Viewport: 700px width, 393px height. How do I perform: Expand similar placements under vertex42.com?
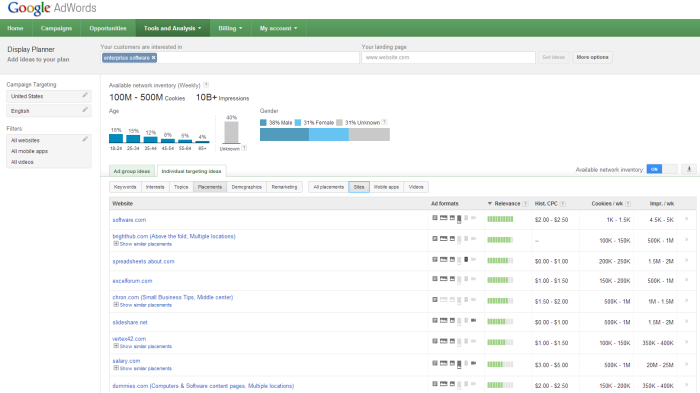coord(143,346)
